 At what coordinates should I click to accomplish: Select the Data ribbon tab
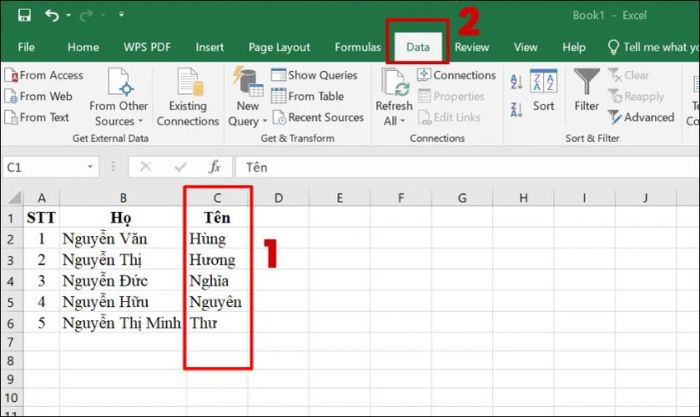(418, 47)
